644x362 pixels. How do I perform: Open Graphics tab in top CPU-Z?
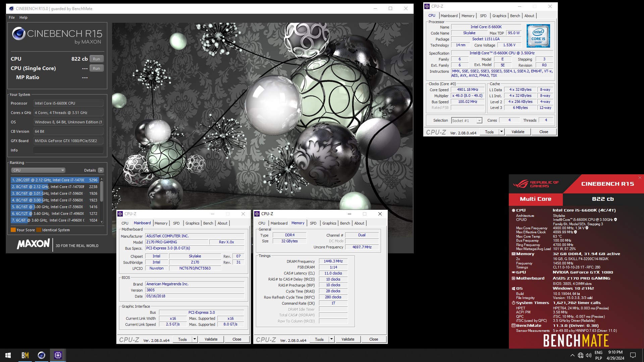point(499,16)
